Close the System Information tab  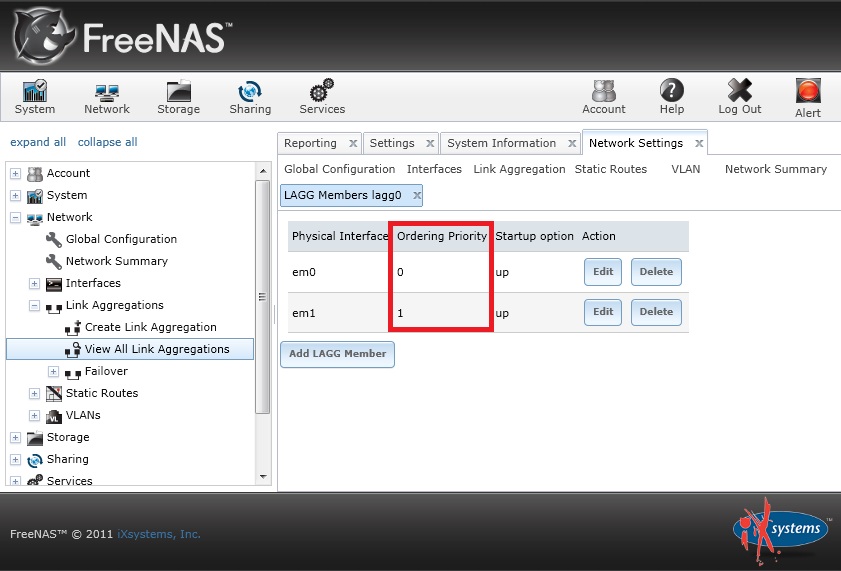pyautogui.click(x=572, y=144)
